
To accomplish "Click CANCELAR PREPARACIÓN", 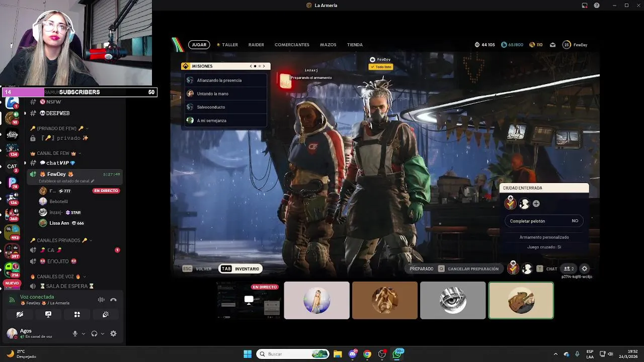I will [x=468, y=269].
